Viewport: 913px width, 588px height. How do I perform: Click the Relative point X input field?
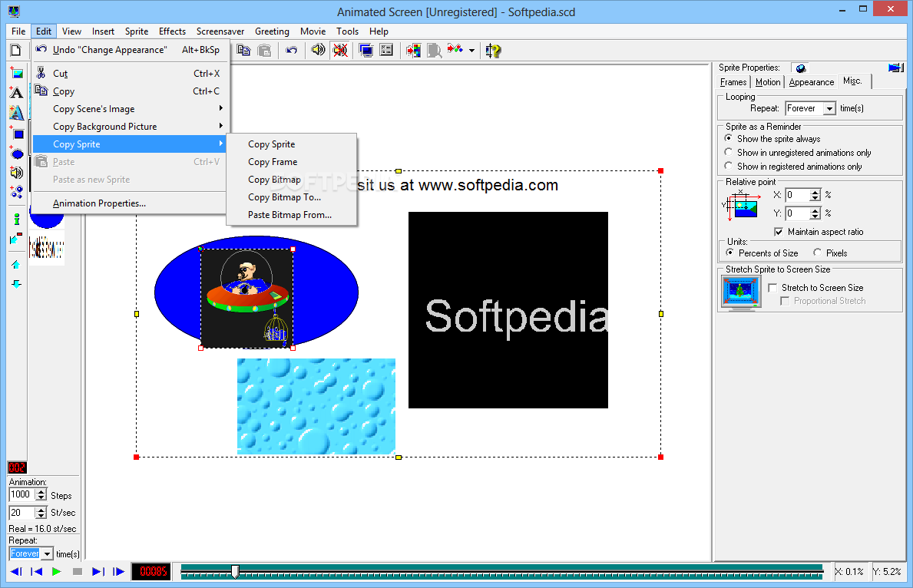click(x=797, y=195)
